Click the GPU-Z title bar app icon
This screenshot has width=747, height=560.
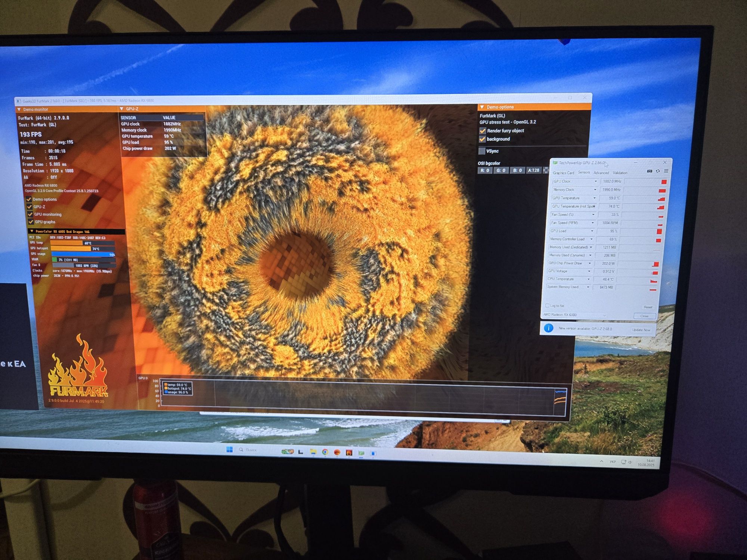[555, 163]
